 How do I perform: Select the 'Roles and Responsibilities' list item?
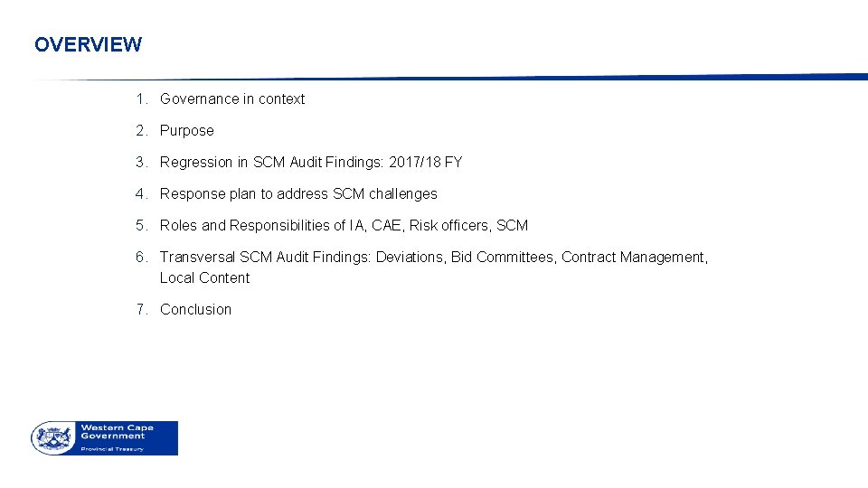click(x=344, y=225)
